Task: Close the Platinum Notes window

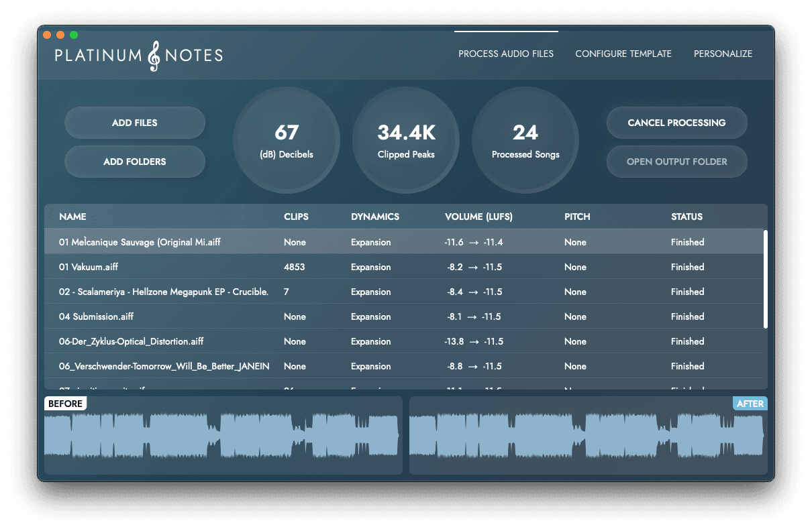Action: 47,35
